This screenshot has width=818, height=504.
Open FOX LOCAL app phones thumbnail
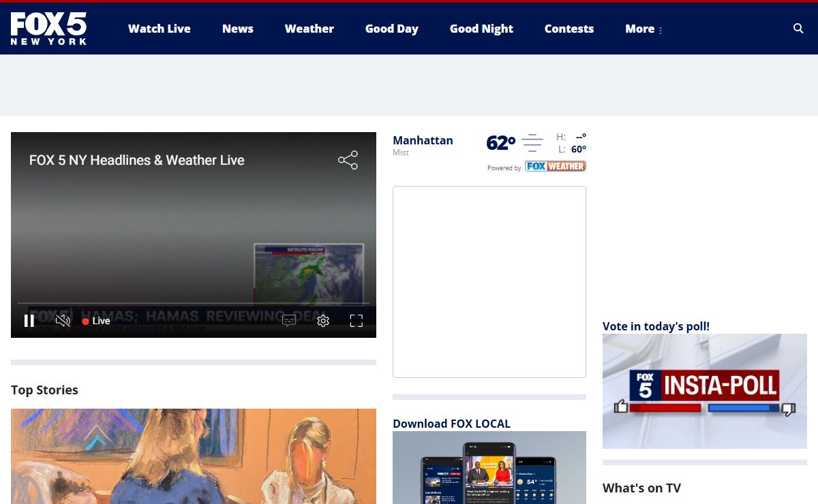point(489,467)
